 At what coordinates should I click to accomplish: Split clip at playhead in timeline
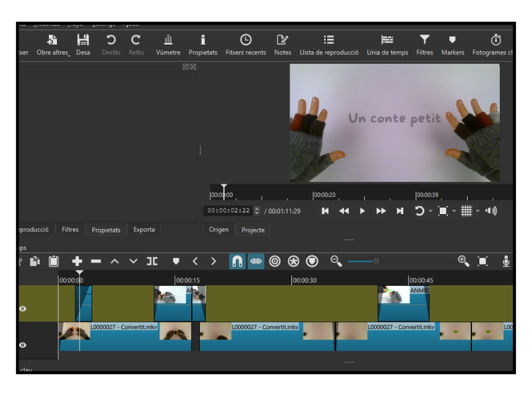tap(152, 262)
